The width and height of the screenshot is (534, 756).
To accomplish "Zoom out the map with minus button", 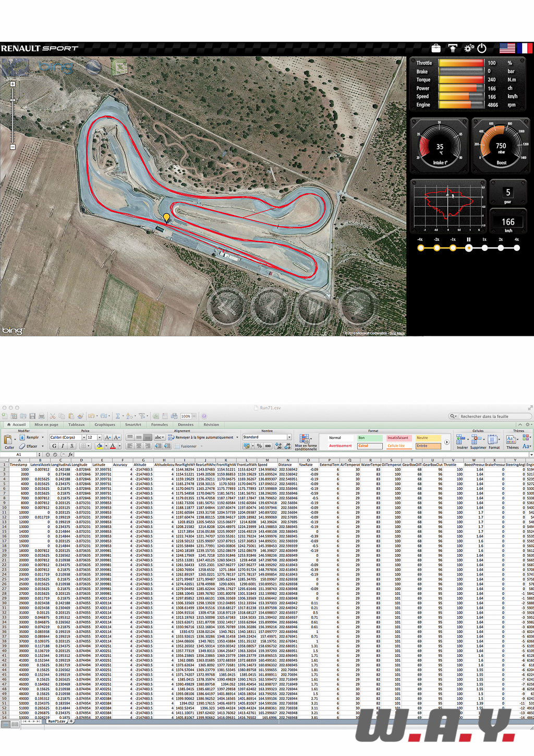I will coord(13,147).
